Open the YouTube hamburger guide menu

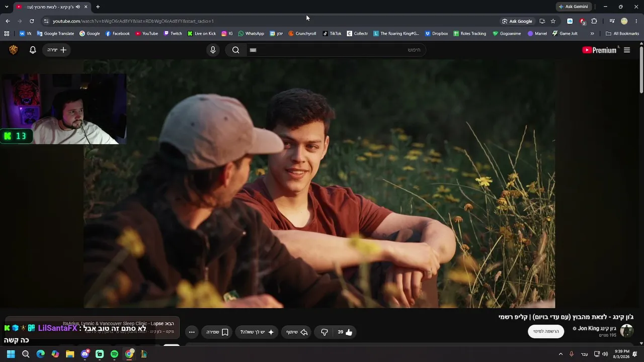tap(627, 50)
